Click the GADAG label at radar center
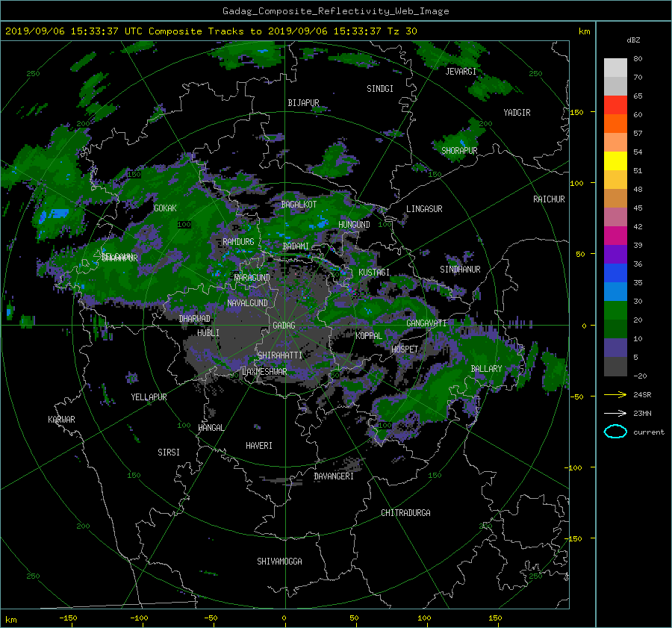The image size is (672, 628). pyautogui.click(x=284, y=326)
